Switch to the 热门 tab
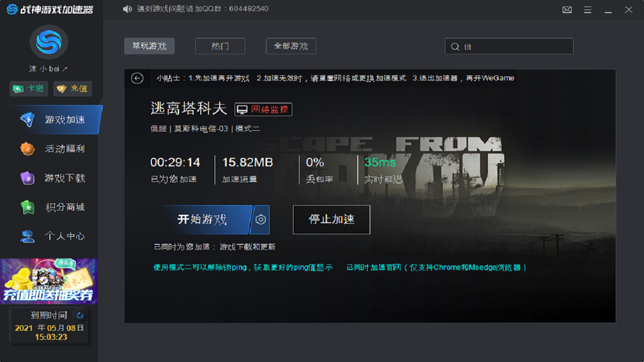 tap(220, 46)
